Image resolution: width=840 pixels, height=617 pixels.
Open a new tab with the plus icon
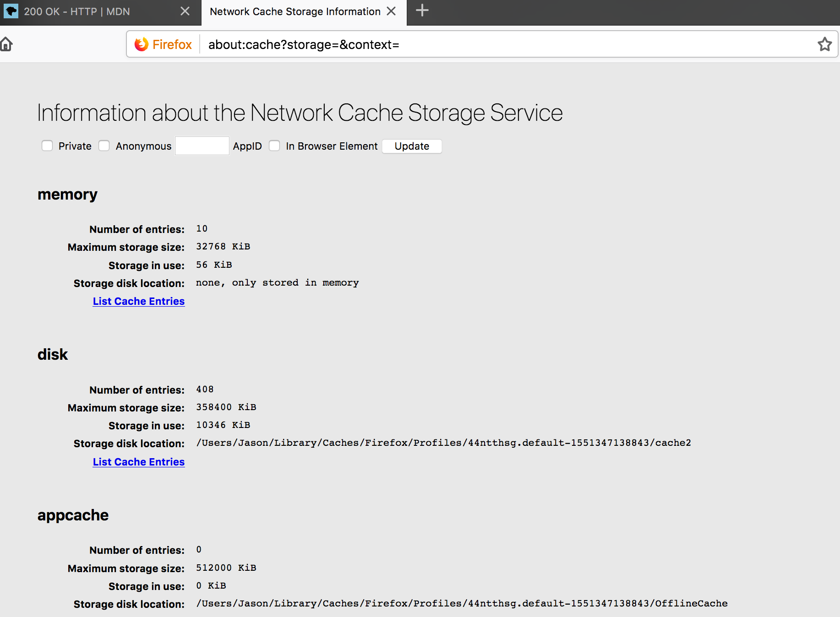[422, 11]
